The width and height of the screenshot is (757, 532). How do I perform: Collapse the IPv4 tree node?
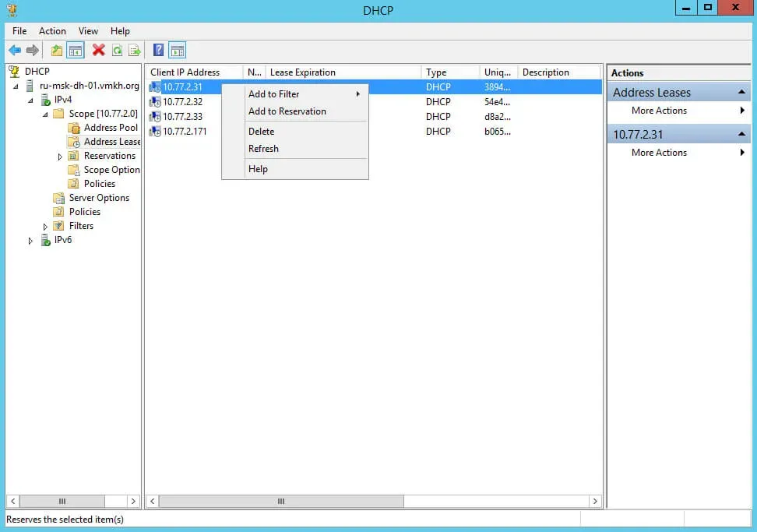point(31,100)
